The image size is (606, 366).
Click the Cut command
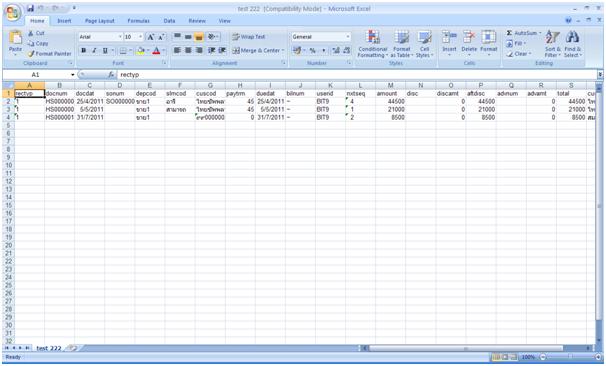tap(36, 34)
